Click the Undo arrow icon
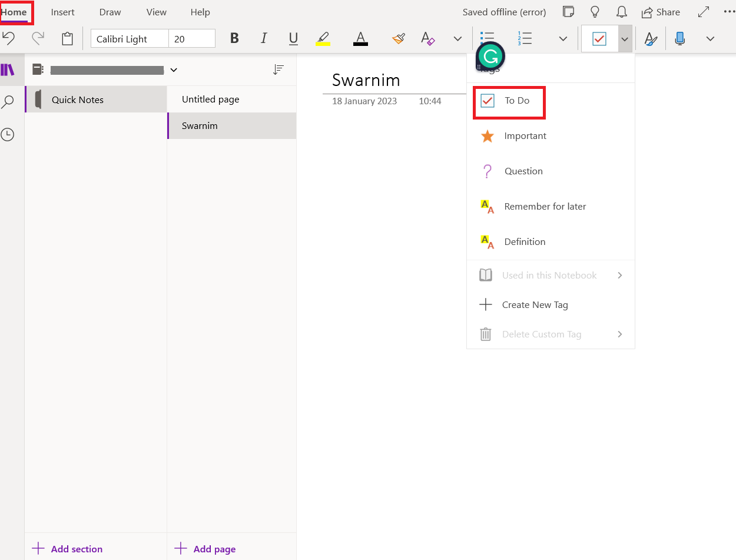736x560 pixels. click(x=8, y=39)
